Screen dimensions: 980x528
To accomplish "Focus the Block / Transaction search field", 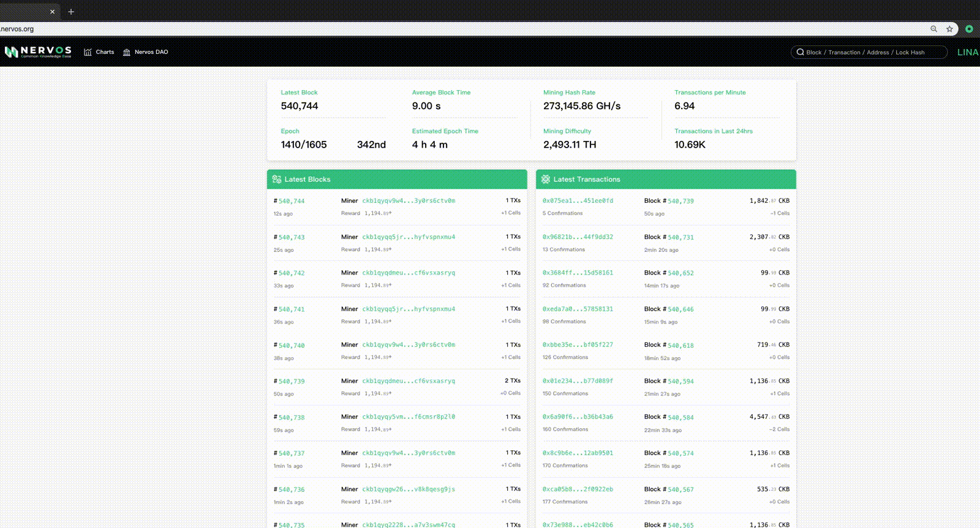I will click(x=869, y=52).
